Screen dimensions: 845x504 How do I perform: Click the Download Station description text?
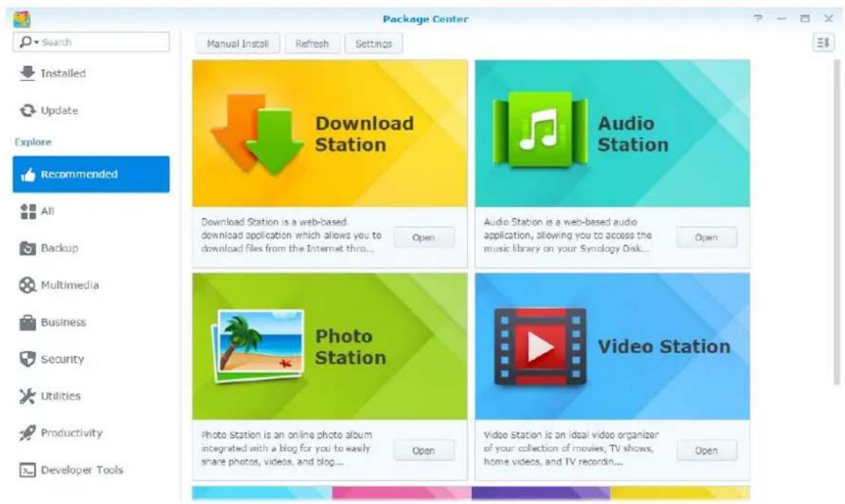pos(291,235)
